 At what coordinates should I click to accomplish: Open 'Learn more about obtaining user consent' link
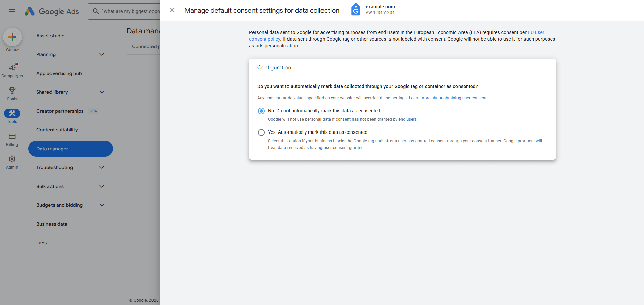coord(447,98)
